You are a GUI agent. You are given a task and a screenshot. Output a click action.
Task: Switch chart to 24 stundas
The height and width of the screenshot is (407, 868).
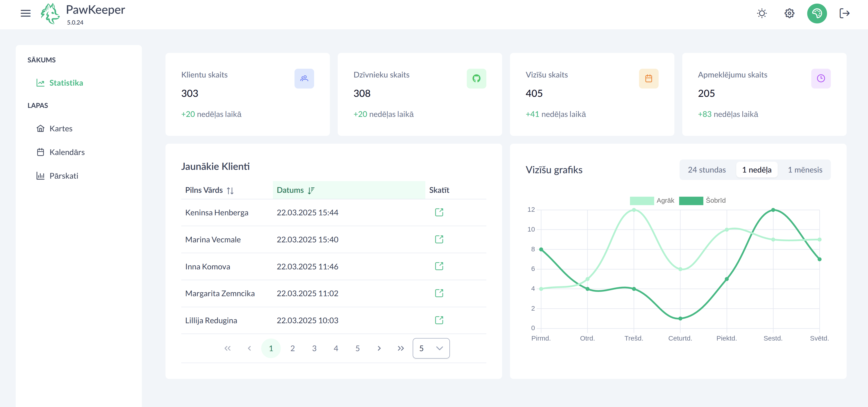click(707, 170)
